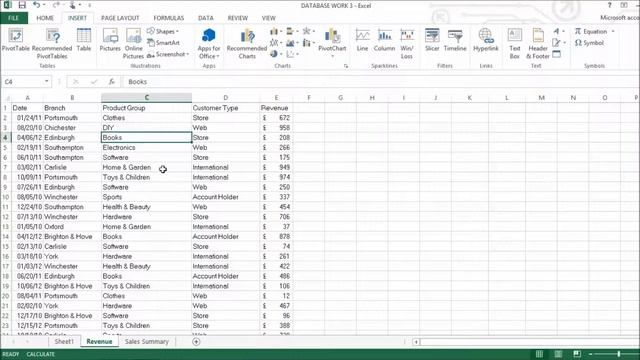The width and height of the screenshot is (640, 360).
Task: Switch to the REVIEW tab
Action: click(x=238, y=18)
